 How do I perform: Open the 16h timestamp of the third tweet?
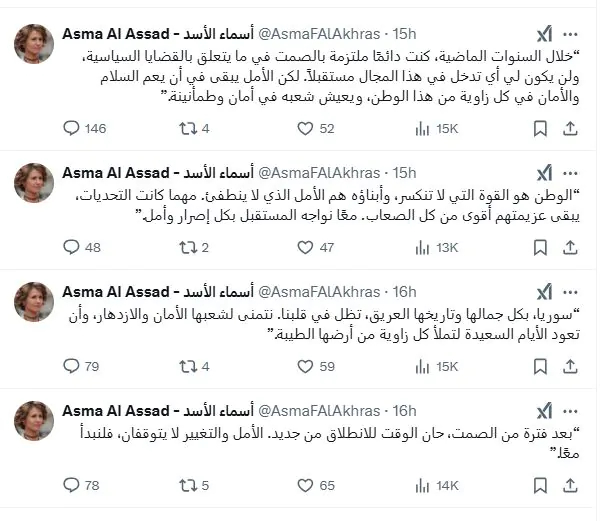tap(405, 291)
